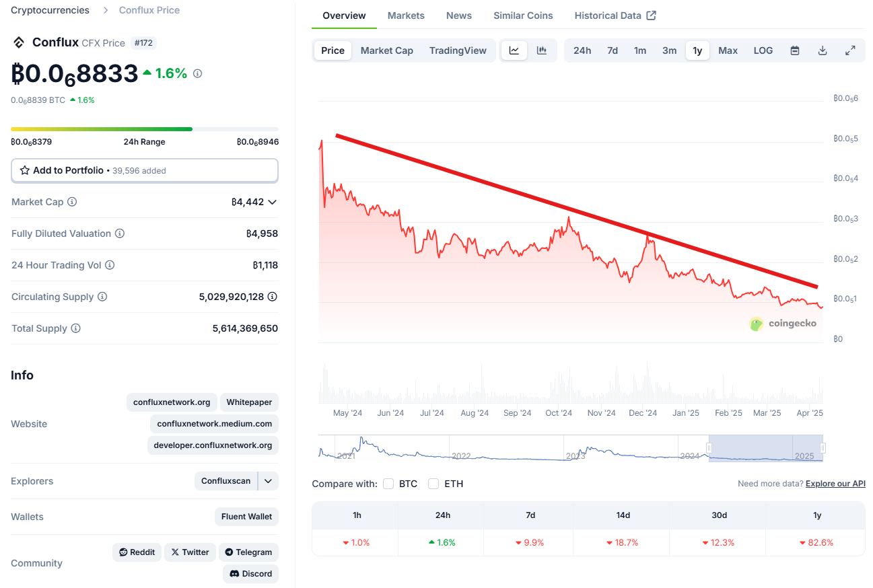Set chart range to 7d
The width and height of the screenshot is (873, 588).
[613, 50]
